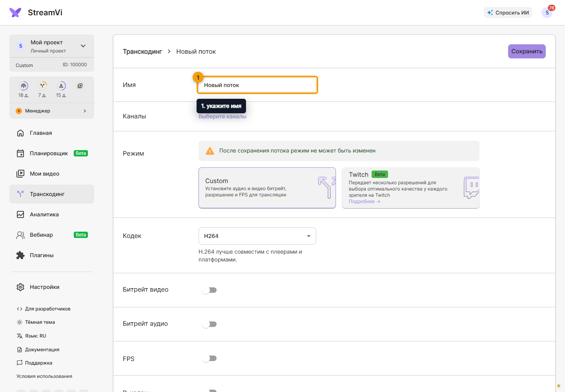This screenshot has width=565, height=392.
Task: Click the Имя field containing Новый поток
Action: coord(257,85)
